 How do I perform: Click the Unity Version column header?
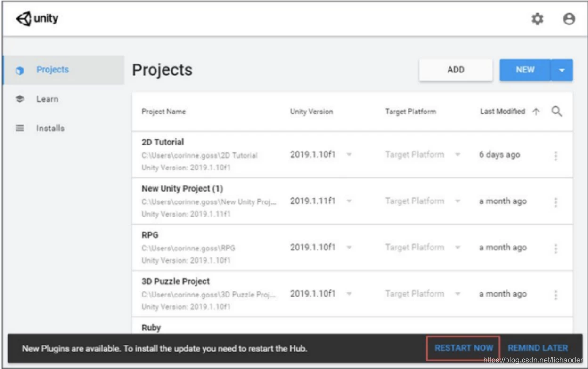click(311, 112)
